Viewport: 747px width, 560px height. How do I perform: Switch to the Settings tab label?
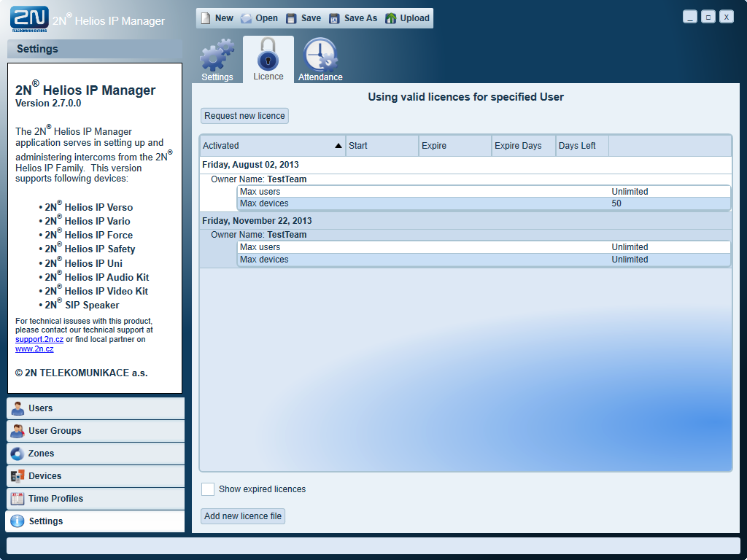pos(217,77)
